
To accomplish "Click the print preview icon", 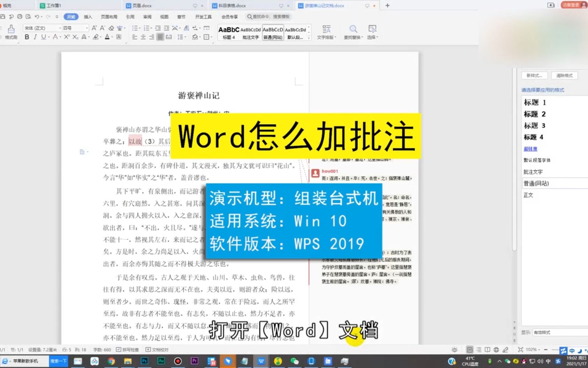I will click(x=28, y=16).
